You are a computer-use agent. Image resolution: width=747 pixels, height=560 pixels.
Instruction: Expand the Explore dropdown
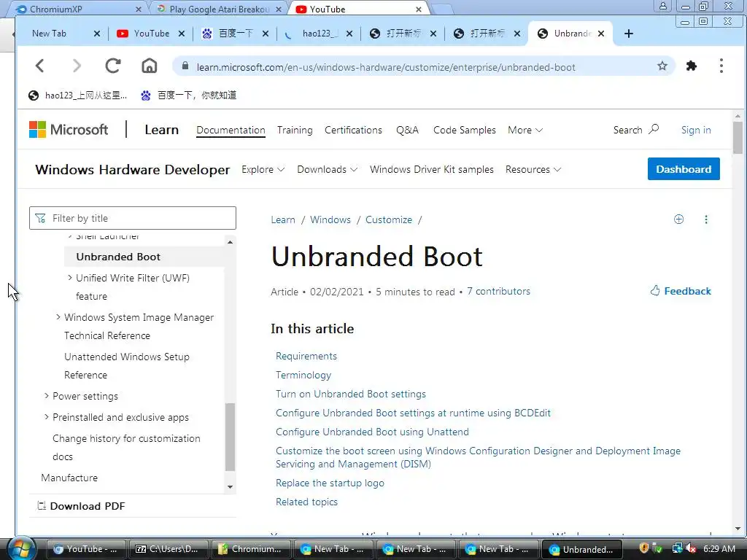[263, 169]
